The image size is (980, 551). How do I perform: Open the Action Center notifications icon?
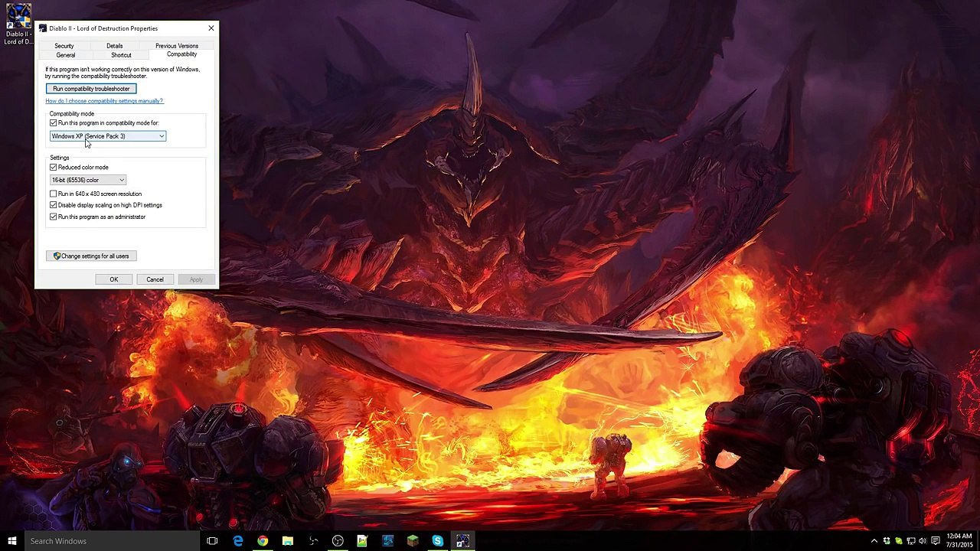tap(936, 541)
